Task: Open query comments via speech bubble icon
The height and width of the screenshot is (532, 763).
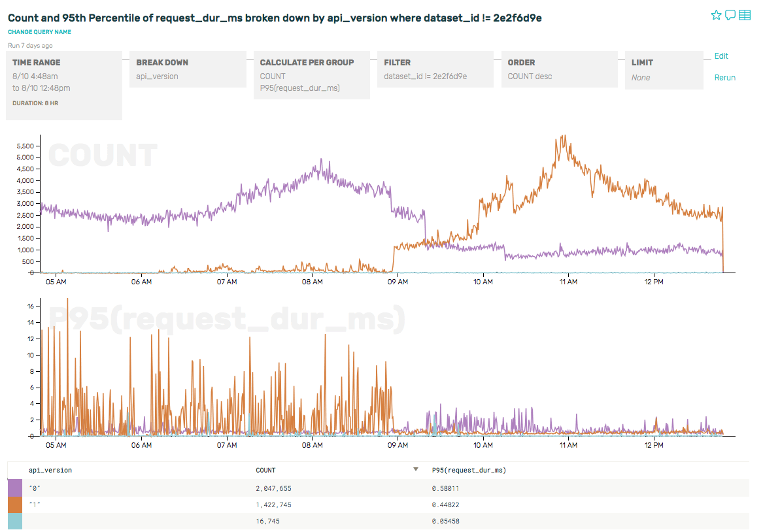Action: [730, 14]
